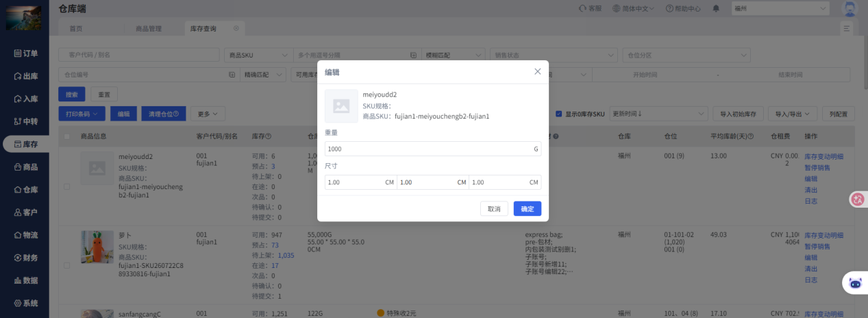Open the 简体中文 language dropdown
868x318 pixels.
[x=633, y=9]
